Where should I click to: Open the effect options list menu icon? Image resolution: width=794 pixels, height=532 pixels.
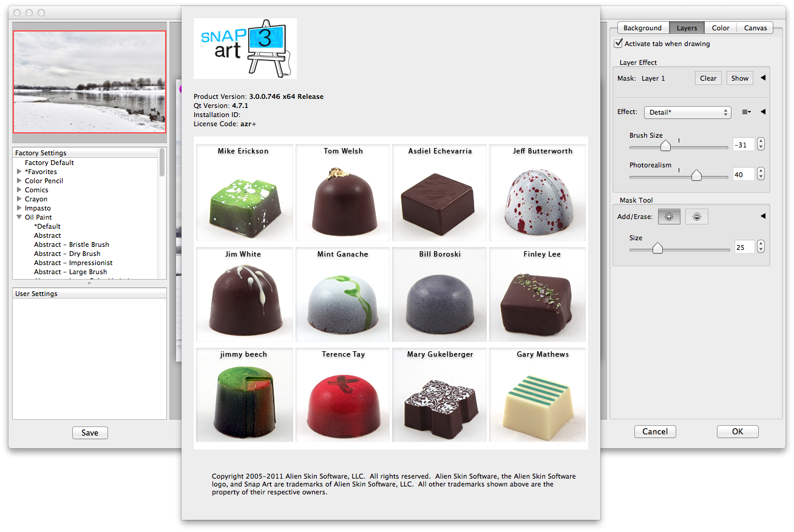pyautogui.click(x=746, y=112)
